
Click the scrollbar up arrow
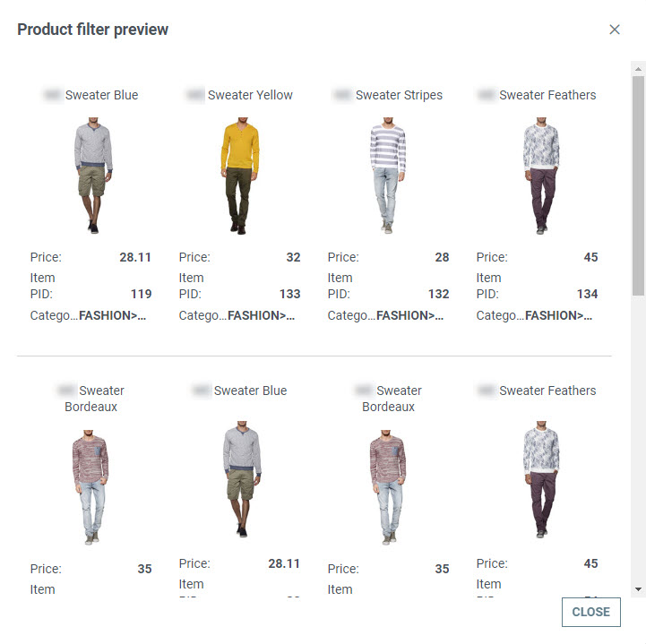[x=638, y=68]
